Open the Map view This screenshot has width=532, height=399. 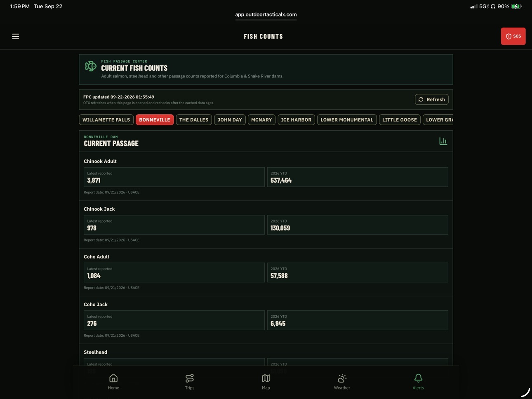tap(266, 381)
